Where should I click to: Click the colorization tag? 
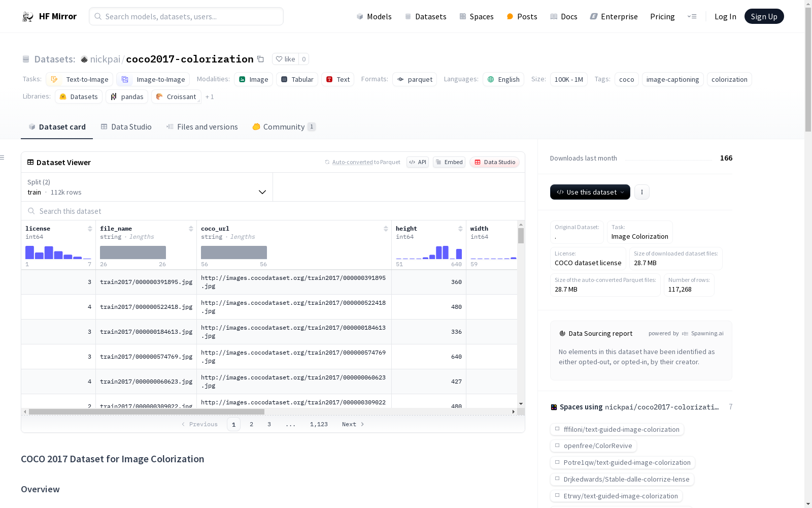tap(729, 79)
